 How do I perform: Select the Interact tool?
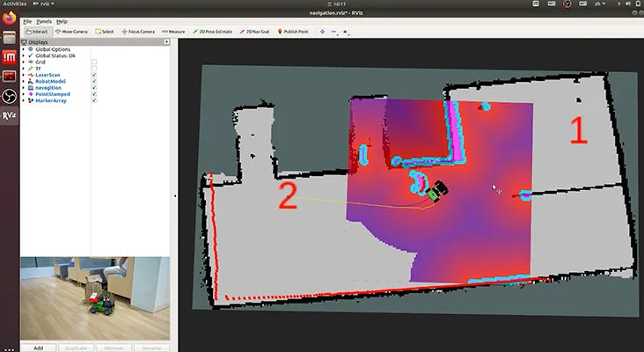click(37, 32)
